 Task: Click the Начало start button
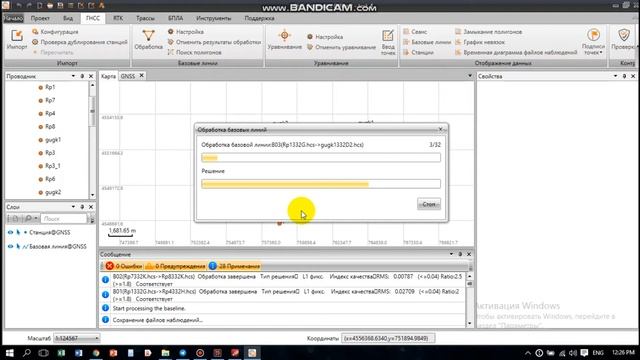click(13, 18)
